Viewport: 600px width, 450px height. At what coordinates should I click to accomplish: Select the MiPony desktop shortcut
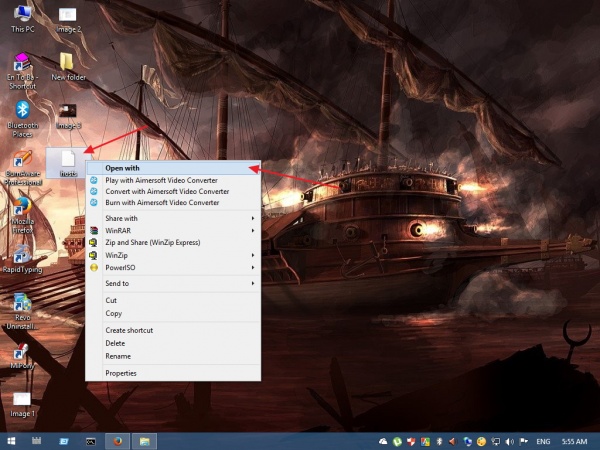click(x=22, y=356)
